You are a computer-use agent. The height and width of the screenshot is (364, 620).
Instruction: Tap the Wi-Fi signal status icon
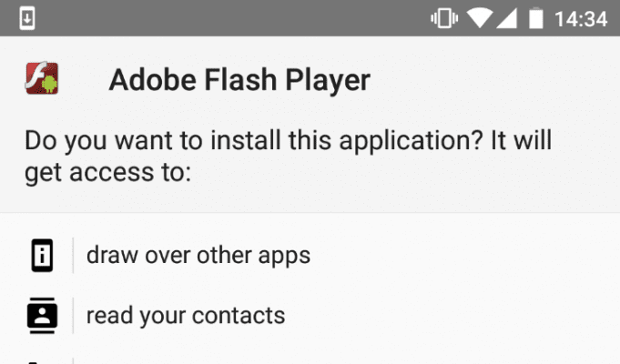(480, 18)
